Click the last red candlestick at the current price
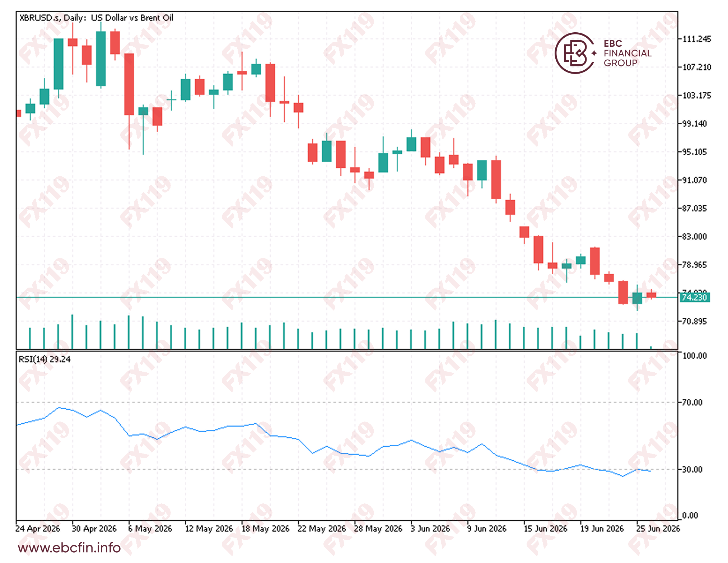The image size is (728, 563). 651,295
